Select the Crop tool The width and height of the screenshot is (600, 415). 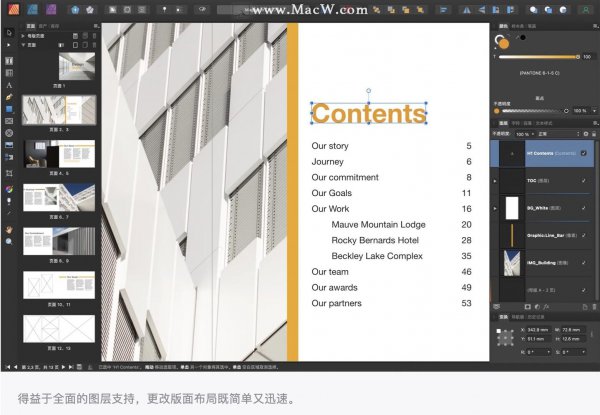[9, 173]
